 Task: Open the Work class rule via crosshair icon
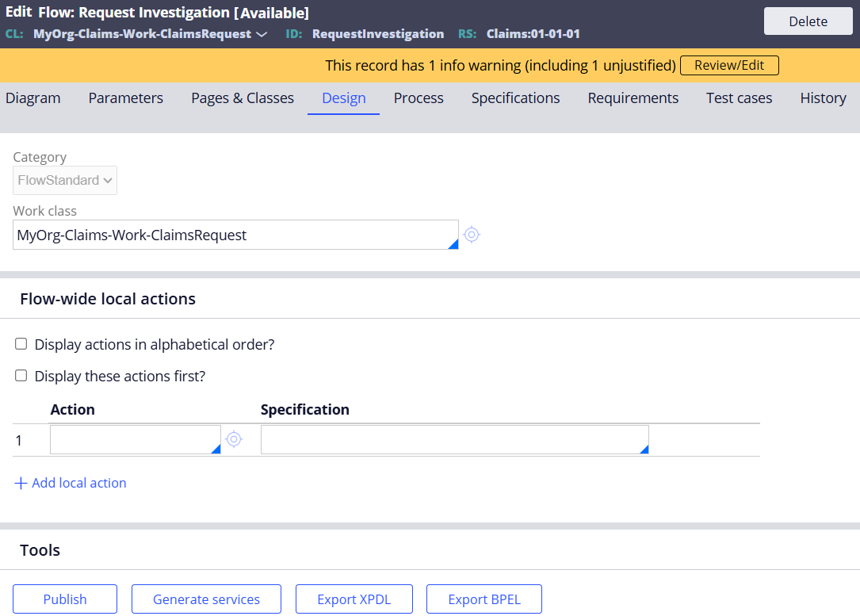point(472,235)
